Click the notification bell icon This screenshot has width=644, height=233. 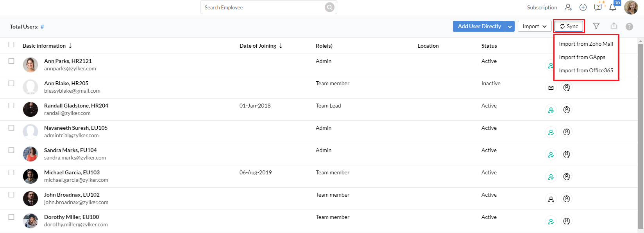pos(613,7)
